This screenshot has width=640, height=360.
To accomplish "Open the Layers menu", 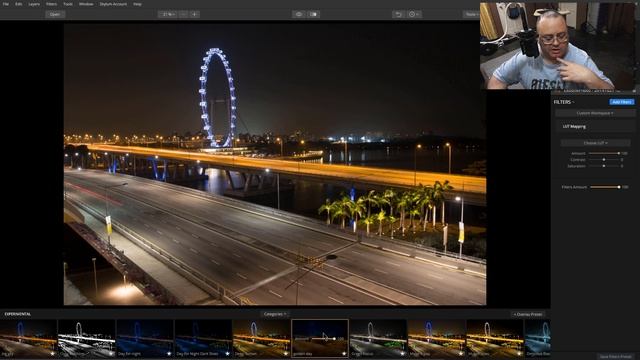I will click(x=34, y=4).
